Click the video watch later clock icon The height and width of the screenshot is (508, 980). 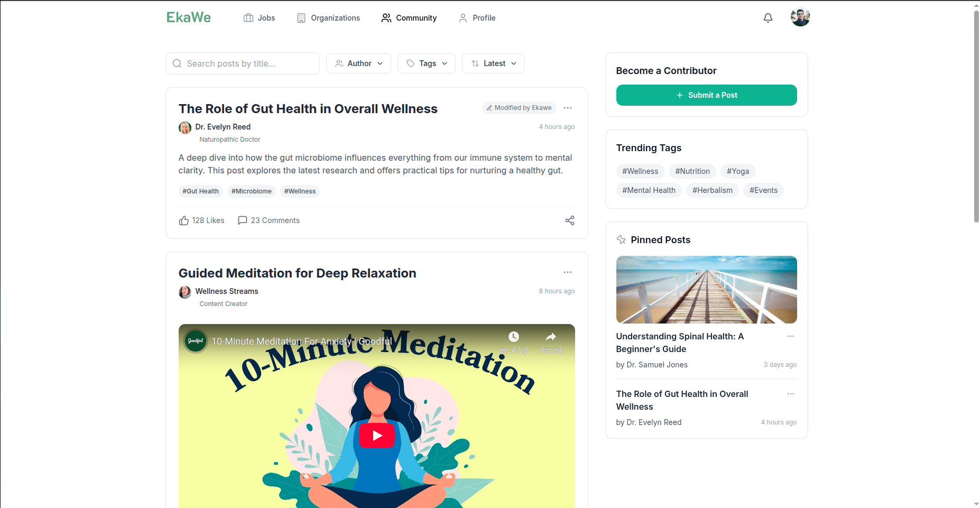click(514, 337)
